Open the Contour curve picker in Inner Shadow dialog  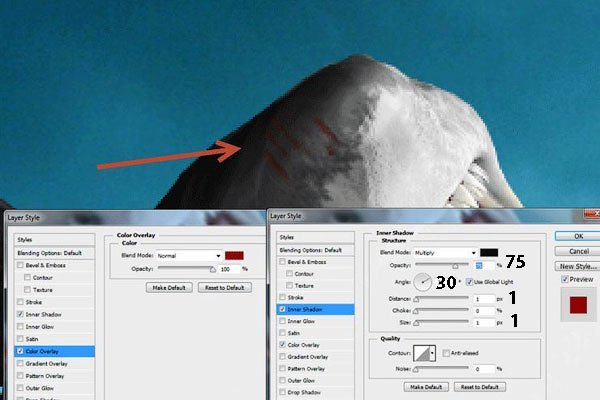[x=421, y=353]
